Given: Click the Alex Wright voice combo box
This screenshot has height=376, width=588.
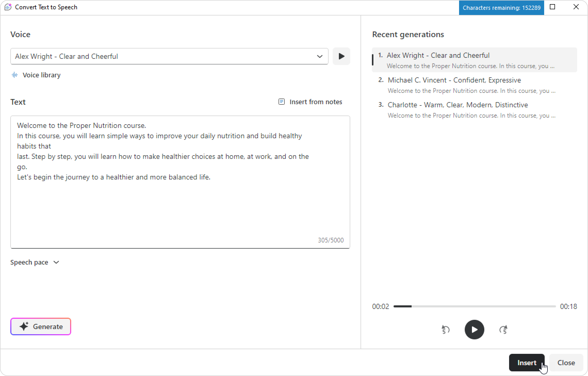Looking at the screenshot, I should coord(169,56).
